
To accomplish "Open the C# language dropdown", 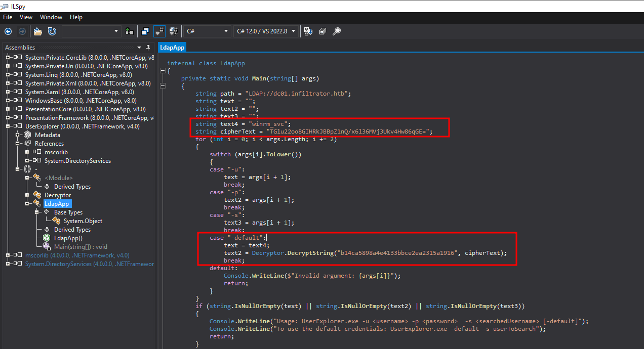I will coord(207,31).
